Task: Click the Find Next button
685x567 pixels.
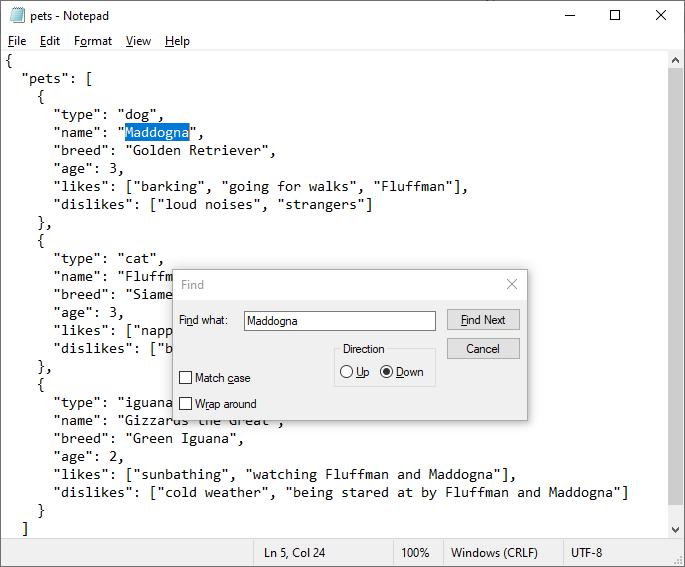Action: (x=483, y=320)
